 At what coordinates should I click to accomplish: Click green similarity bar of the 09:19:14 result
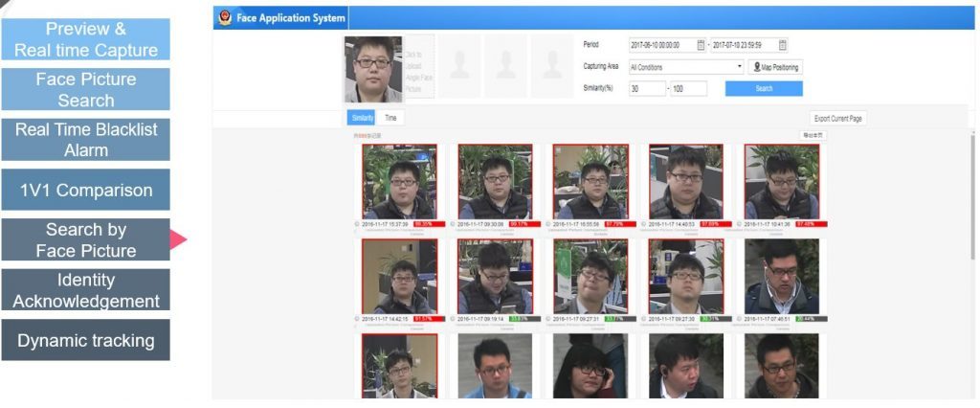(525, 319)
